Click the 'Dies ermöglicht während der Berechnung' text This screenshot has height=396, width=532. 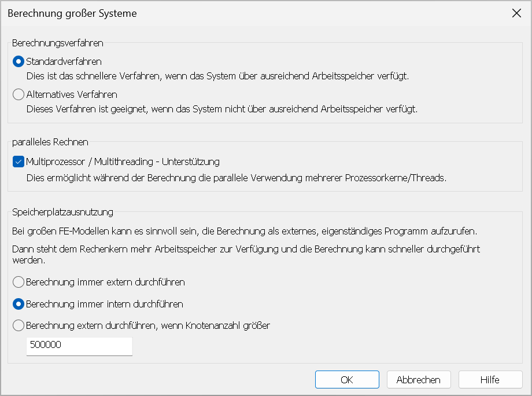(237, 178)
